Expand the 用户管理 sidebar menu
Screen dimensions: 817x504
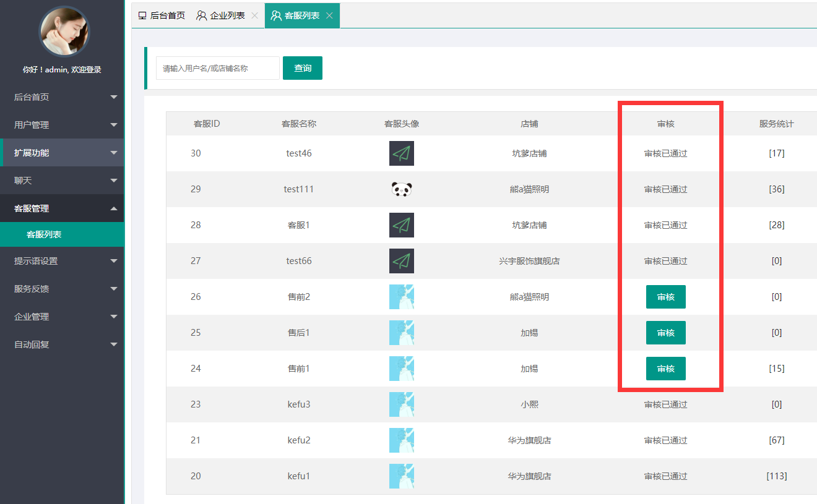pyautogui.click(x=62, y=125)
